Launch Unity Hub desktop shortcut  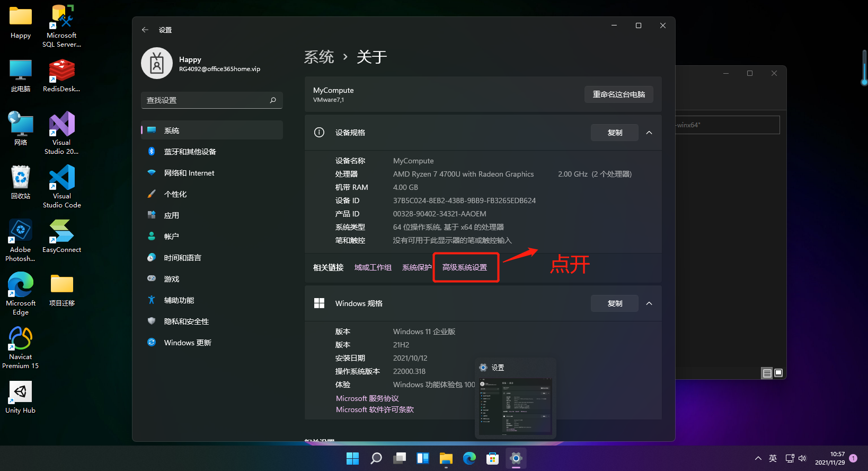[x=21, y=397]
